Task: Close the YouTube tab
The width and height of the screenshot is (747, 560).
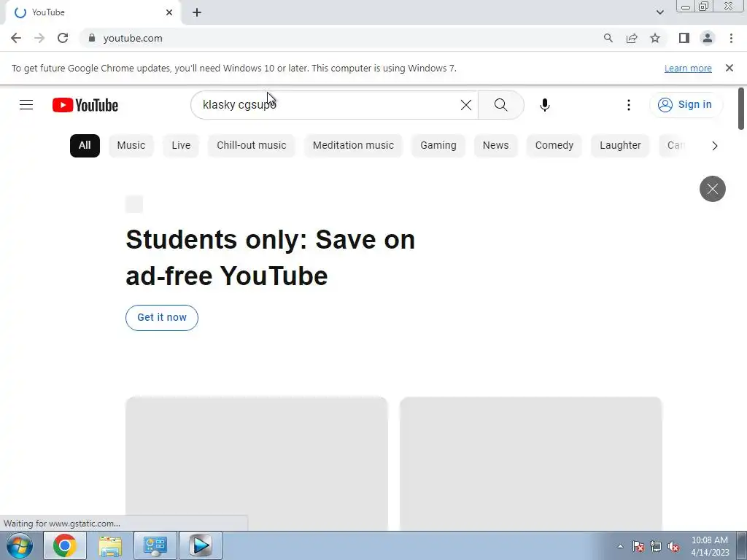Action: pos(169,12)
